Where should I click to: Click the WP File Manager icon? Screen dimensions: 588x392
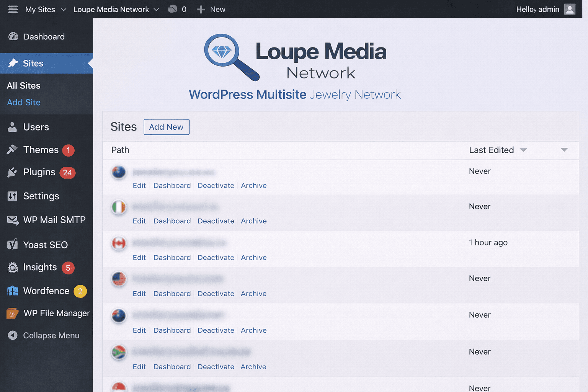(13, 313)
